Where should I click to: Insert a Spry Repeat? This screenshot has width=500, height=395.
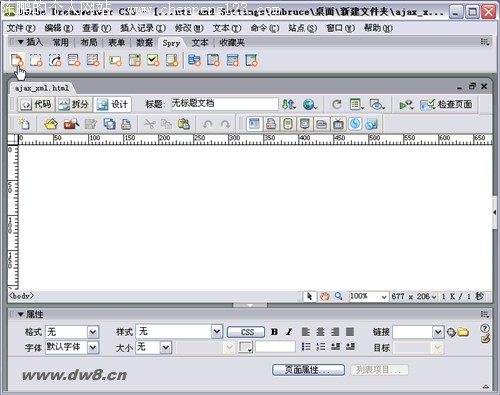55,60
